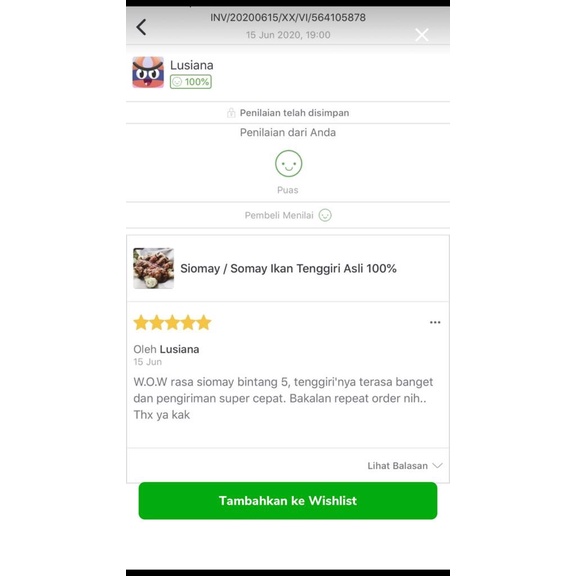This screenshot has height=576, width=576.
Task: Tap Tambahkan ke Wishlist button
Action: [x=288, y=501]
